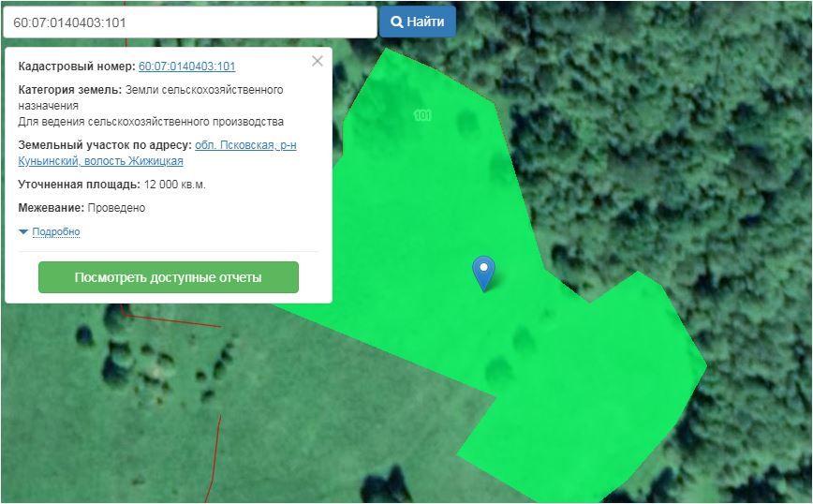Click parcel label 101 on the map
Image resolution: width=813 pixels, height=504 pixels.
point(421,115)
